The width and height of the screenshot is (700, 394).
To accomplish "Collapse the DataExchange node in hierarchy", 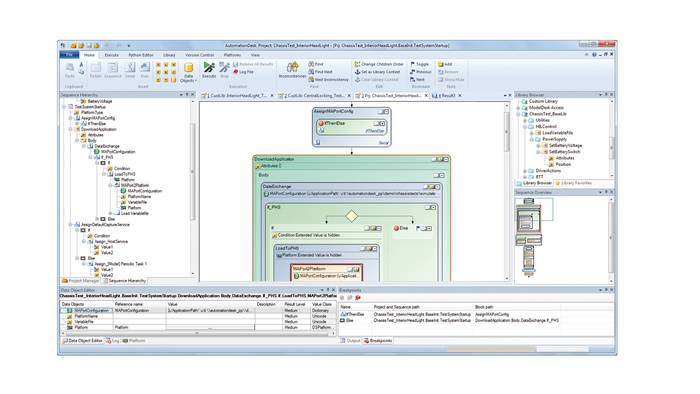I will [83, 146].
